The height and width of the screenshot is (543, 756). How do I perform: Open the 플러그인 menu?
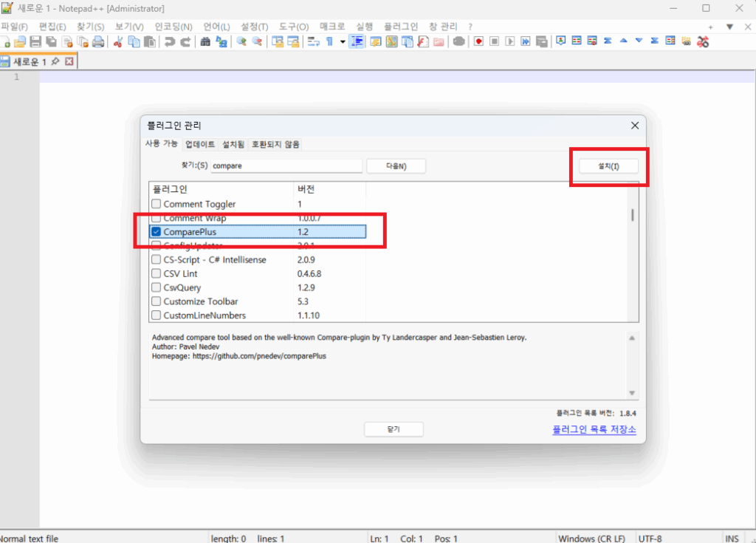coord(401,25)
